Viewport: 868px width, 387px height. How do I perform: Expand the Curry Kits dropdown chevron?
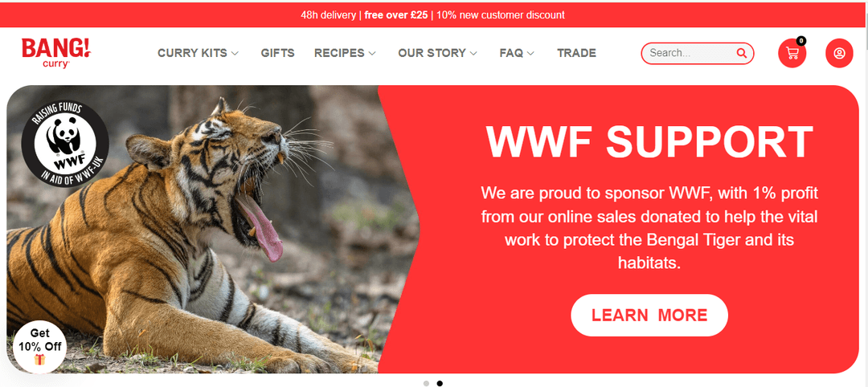(235, 54)
